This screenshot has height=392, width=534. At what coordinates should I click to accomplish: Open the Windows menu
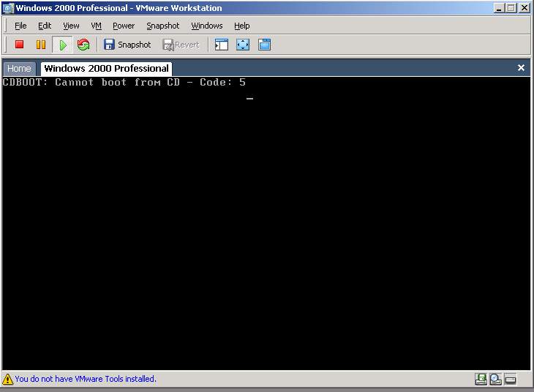[207, 26]
